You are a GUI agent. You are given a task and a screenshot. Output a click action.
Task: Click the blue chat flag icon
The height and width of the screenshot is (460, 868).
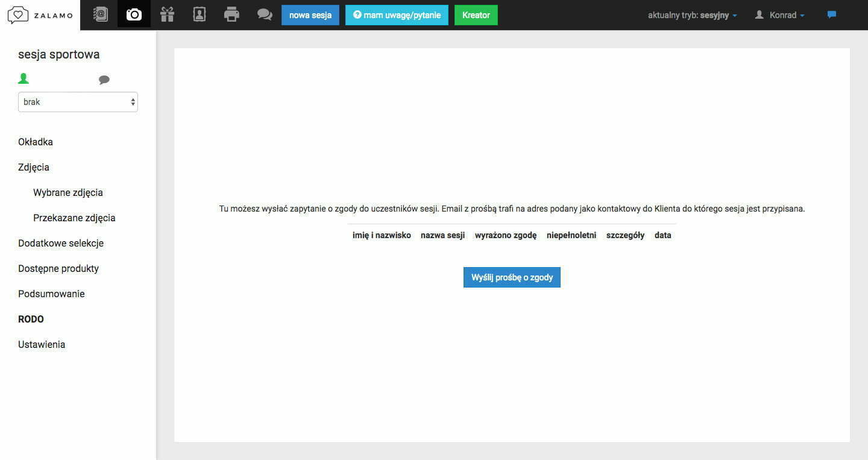(832, 15)
